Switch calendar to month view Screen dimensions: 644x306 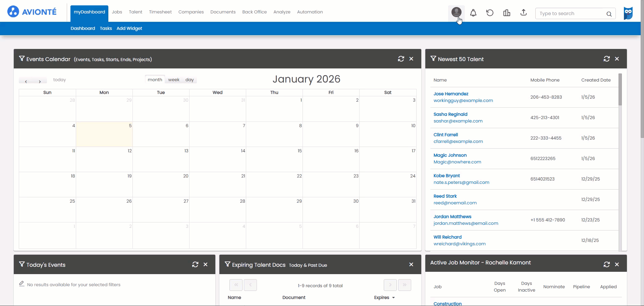tap(155, 80)
